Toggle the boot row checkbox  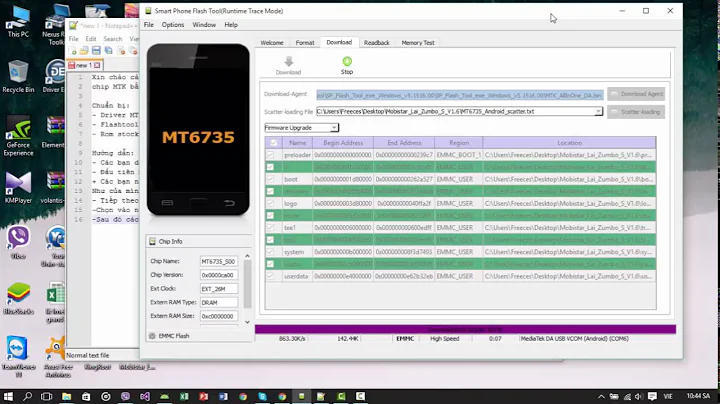270,179
